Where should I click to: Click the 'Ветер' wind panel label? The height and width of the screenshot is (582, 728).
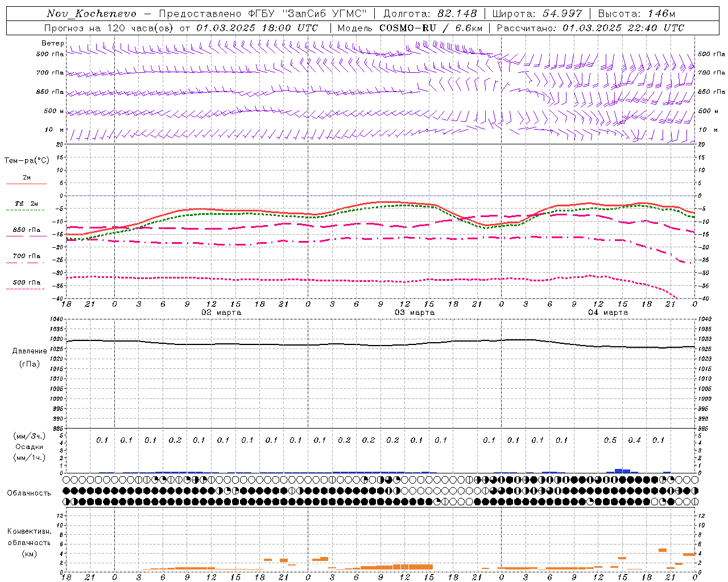(52, 43)
